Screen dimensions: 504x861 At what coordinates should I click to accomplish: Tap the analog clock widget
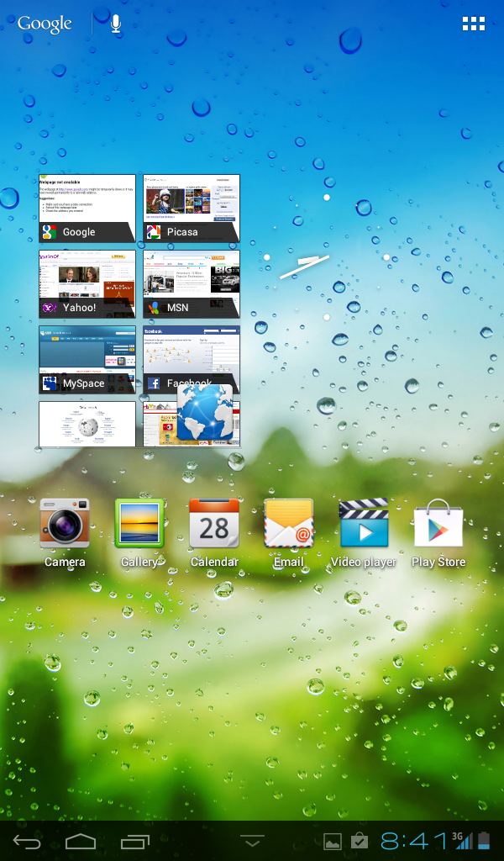pos(326,257)
